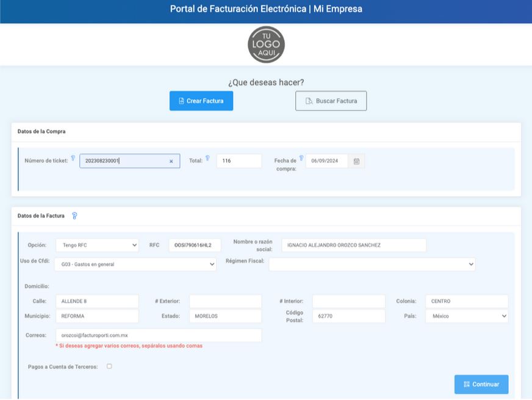Click the Tu Logo Aquí company logo
The image size is (532, 400).
265,45
